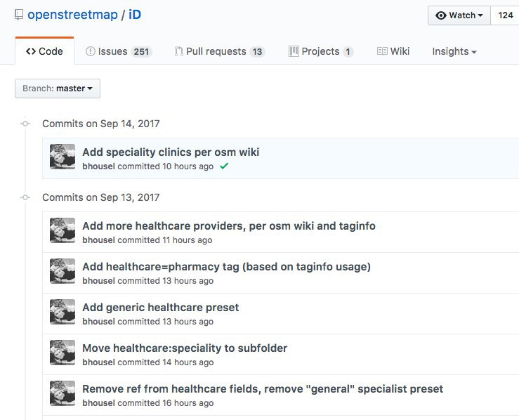Click bhousel avatar on Move healthcare:speciality commit
Viewport: 519px width, 420px height.
point(63,353)
